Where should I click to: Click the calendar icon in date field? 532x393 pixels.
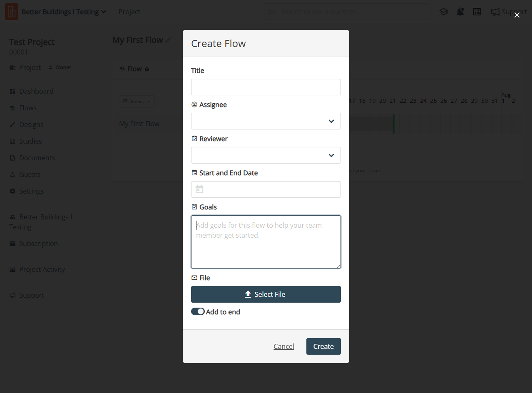(199, 189)
